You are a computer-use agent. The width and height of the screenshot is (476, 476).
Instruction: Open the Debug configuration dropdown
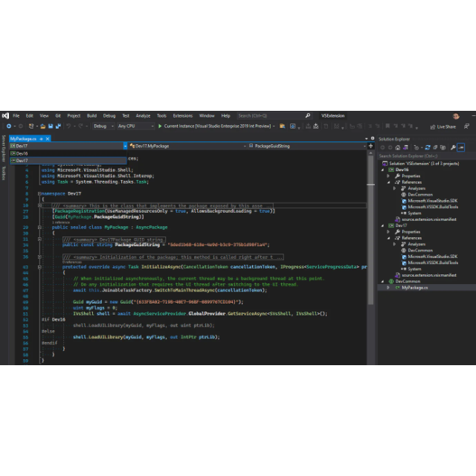[x=103, y=126]
